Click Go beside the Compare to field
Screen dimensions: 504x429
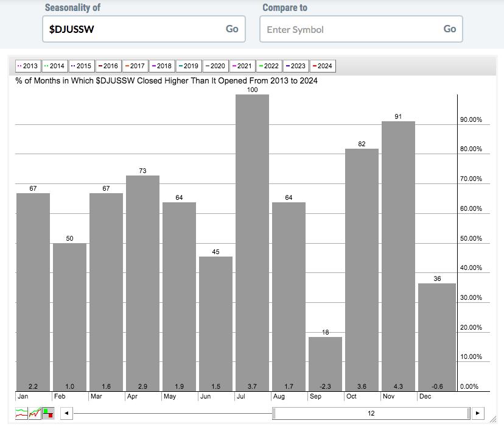point(450,29)
